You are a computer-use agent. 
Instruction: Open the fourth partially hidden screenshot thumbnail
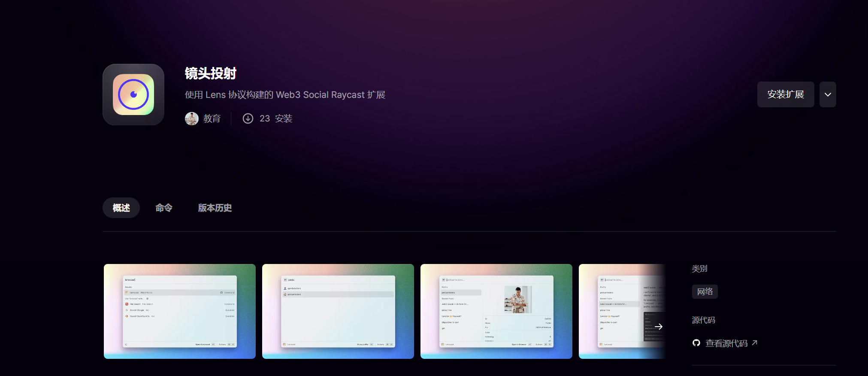[622, 311]
